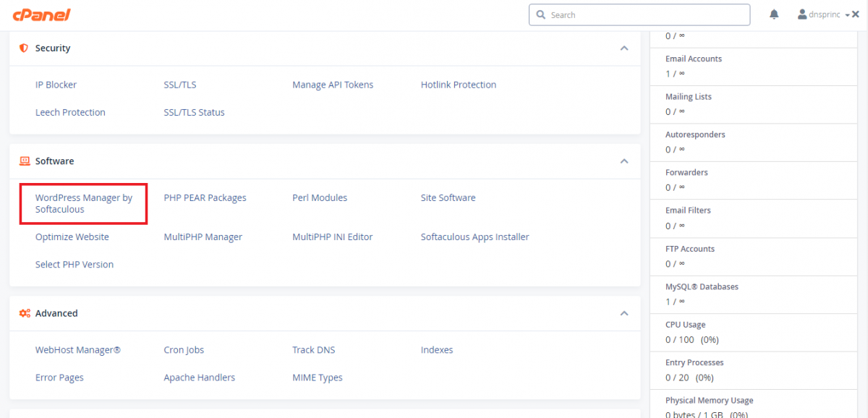The width and height of the screenshot is (868, 418).
Task: Click the cPanel logo
Action: [x=42, y=15]
